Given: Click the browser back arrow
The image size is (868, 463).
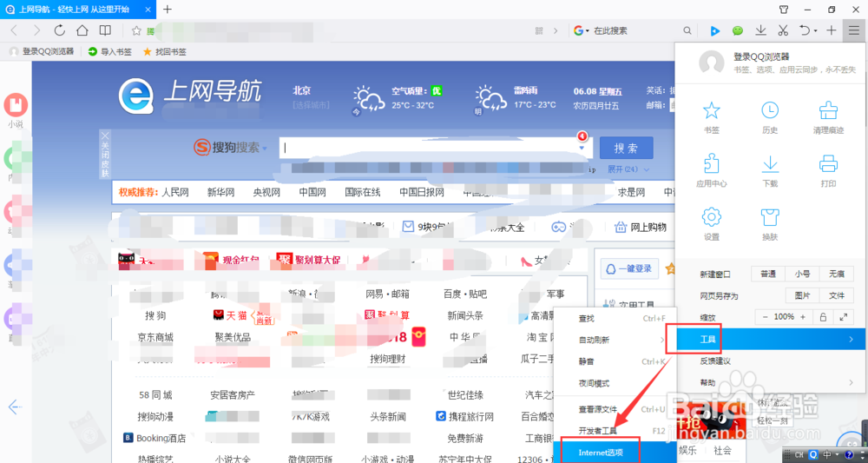Looking at the screenshot, I should tap(14, 30).
